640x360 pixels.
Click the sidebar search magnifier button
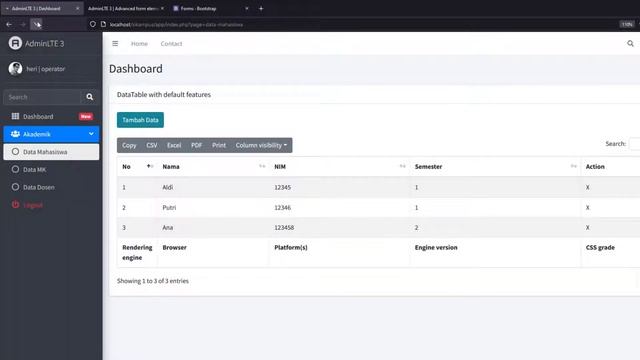click(90, 97)
